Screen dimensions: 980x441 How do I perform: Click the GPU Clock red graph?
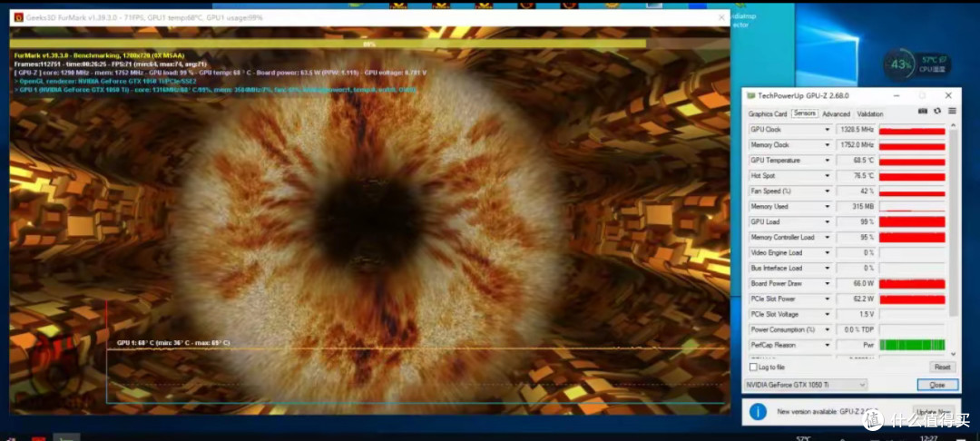tap(912, 130)
